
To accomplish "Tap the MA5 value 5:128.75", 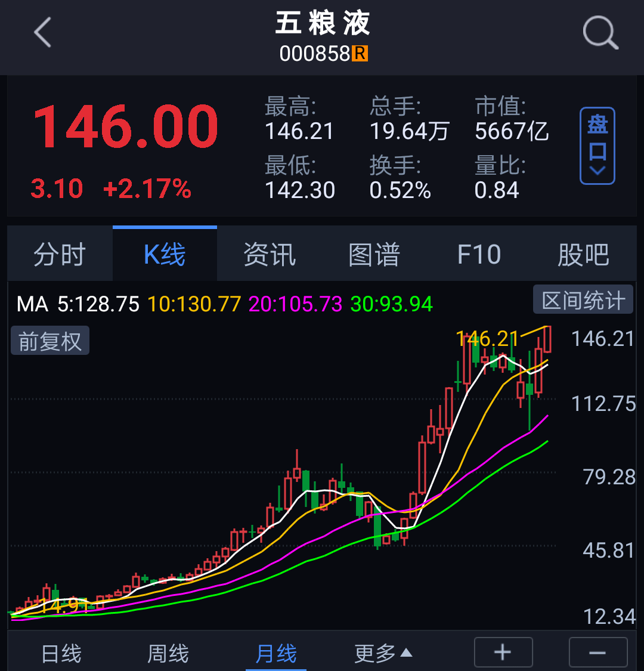I will coord(98,304).
